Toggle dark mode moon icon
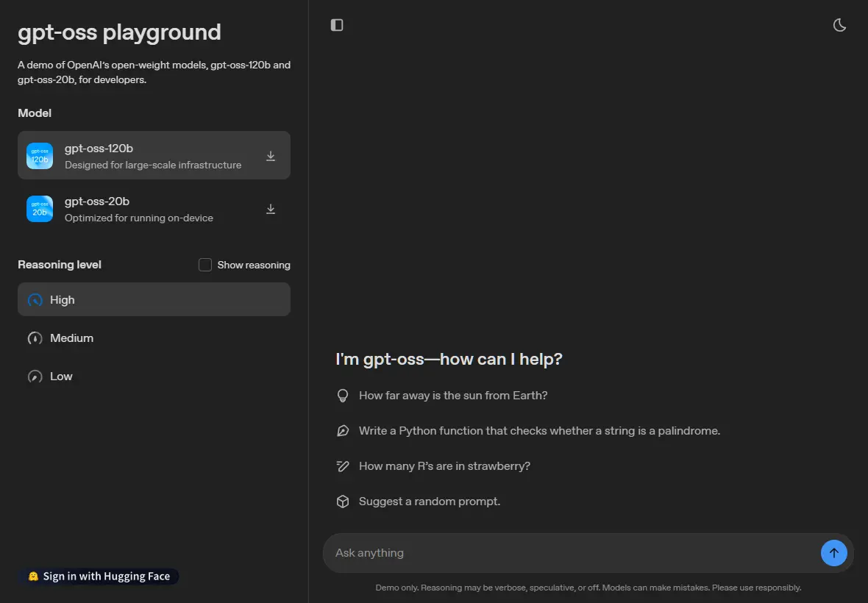The width and height of the screenshot is (868, 603). click(x=839, y=25)
